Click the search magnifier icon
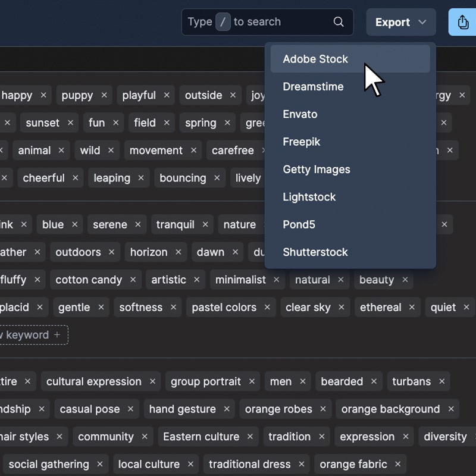 (x=339, y=22)
